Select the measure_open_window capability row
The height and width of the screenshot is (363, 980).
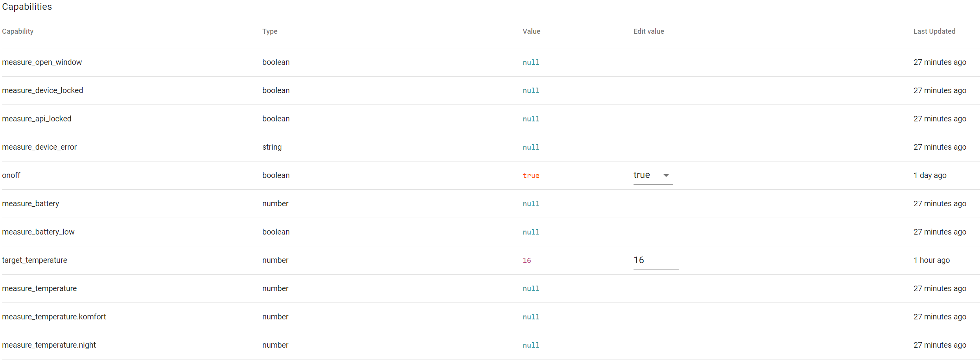pos(491,62)
